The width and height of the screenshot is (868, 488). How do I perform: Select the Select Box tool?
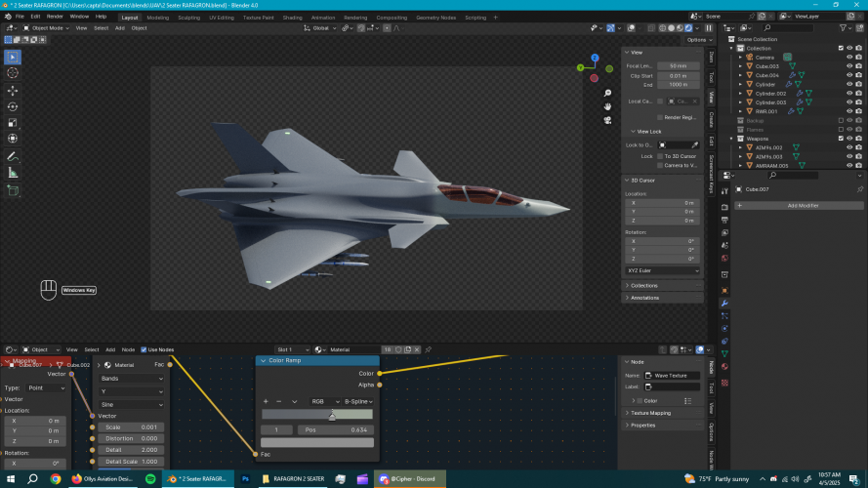(13, 57)
